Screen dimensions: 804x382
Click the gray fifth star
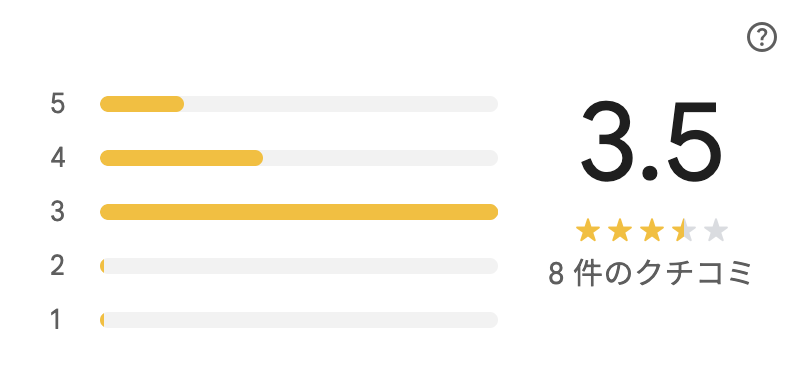pos(716,230)
